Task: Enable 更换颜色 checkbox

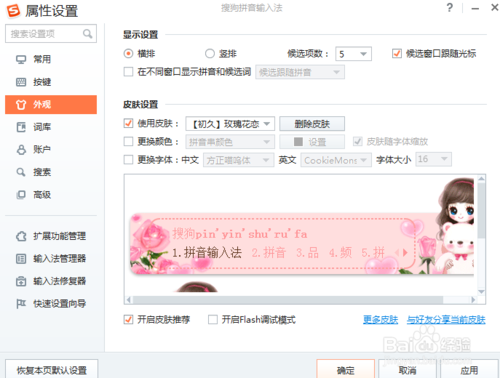Action: [128, 142]
